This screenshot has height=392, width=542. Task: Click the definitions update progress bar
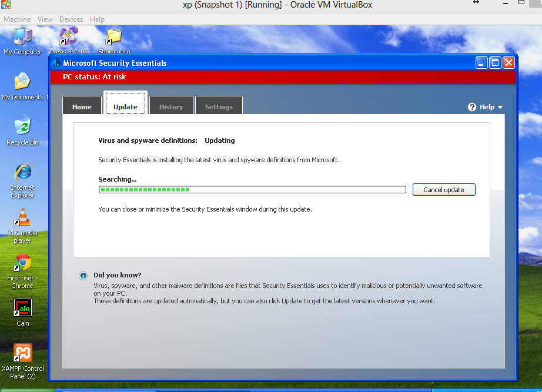pos(252,189)
